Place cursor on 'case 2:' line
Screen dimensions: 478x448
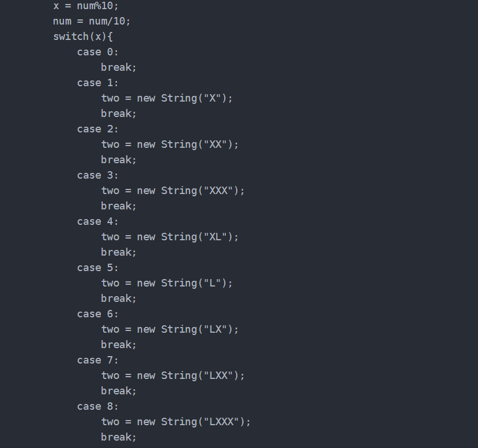(x=98, y=129)
